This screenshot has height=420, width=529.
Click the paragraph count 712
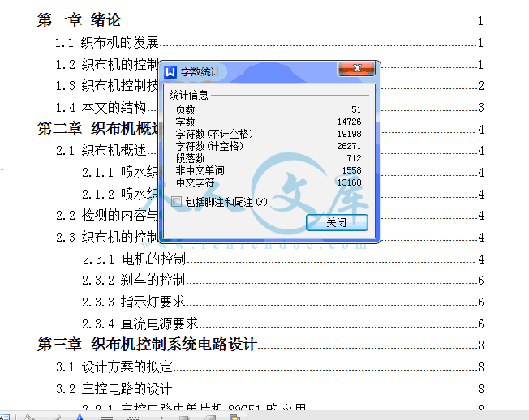355,158
